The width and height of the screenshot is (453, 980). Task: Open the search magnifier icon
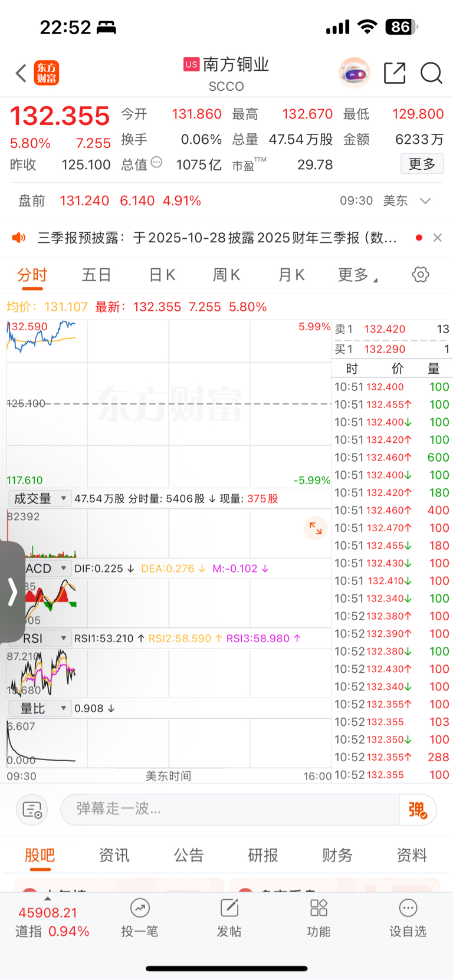click(x=431, y=73)
